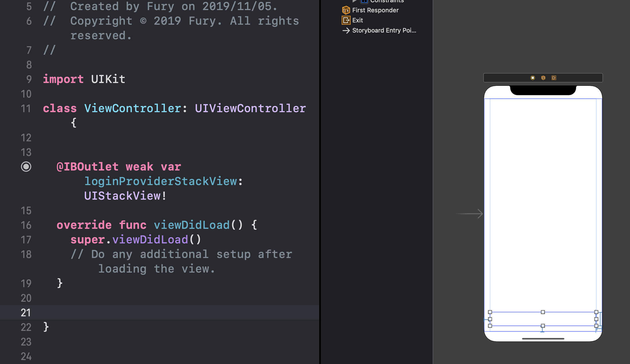Click the UIStackView type in outlet declaration
Screen dimensions: 630x364
(123, 196)
